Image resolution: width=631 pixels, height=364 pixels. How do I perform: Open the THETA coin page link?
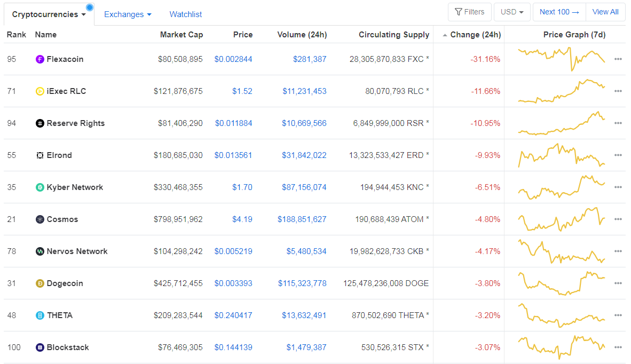(60, 315)
